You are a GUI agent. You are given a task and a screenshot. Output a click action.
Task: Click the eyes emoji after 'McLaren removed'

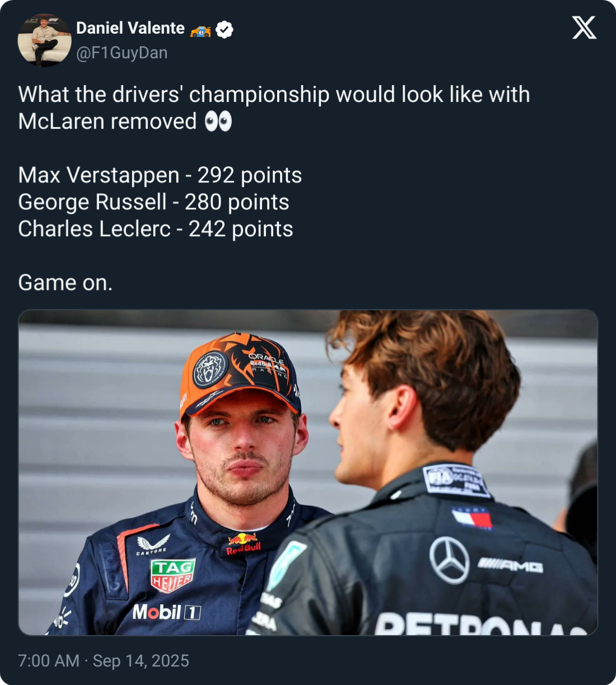pos(218,121)
